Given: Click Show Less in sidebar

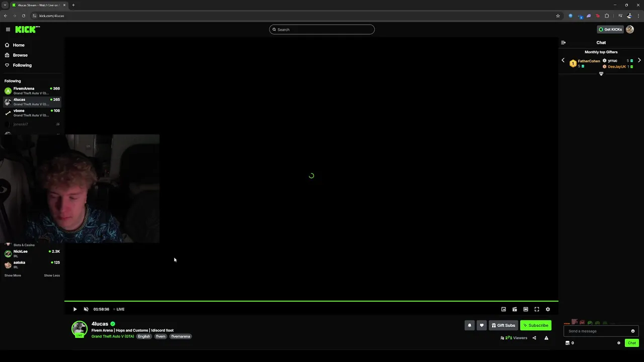Looking at the screenshot, I should (x=52, y=276).
